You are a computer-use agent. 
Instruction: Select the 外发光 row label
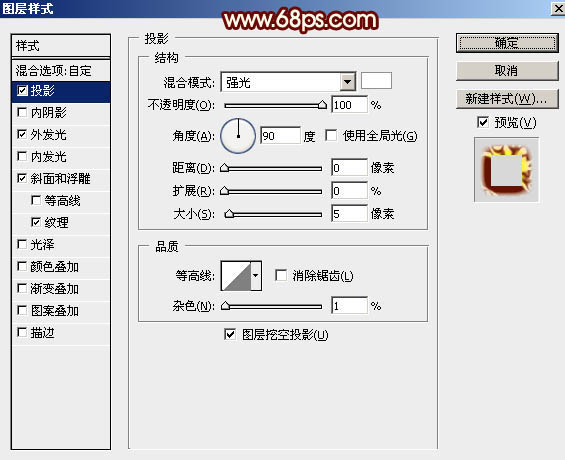[x=48, y=134]
